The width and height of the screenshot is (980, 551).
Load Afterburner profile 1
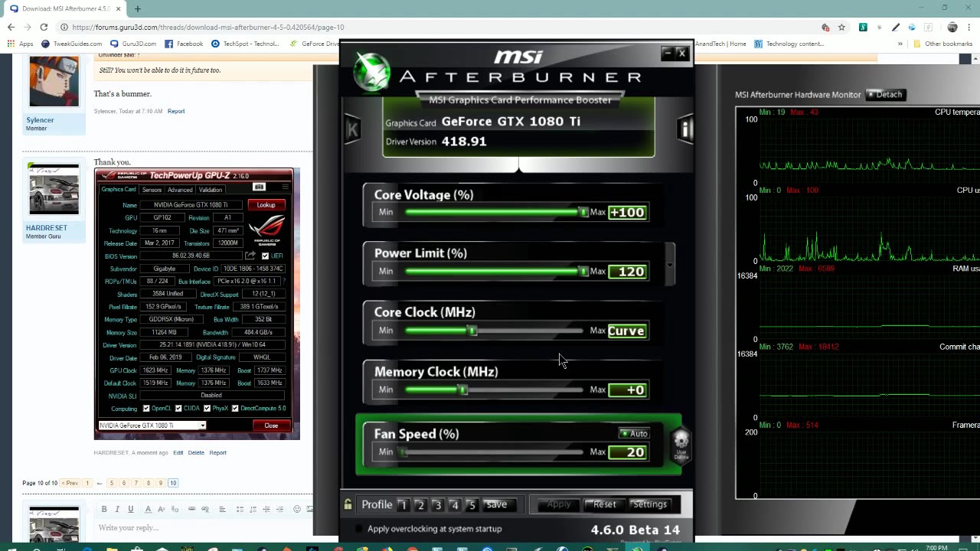click(403, 504)
